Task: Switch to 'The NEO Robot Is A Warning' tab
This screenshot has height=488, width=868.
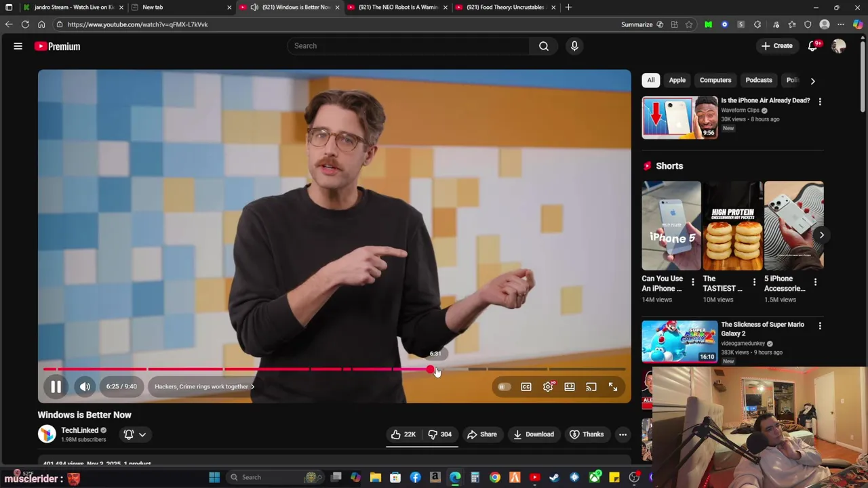Action: [x=398, y=7]
